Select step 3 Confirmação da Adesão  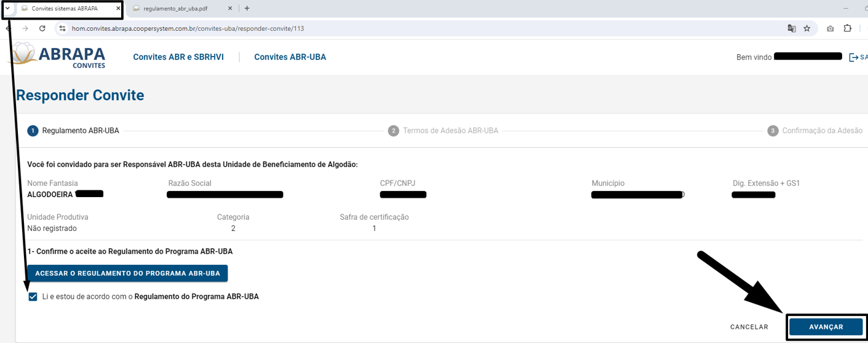(814, 131)
